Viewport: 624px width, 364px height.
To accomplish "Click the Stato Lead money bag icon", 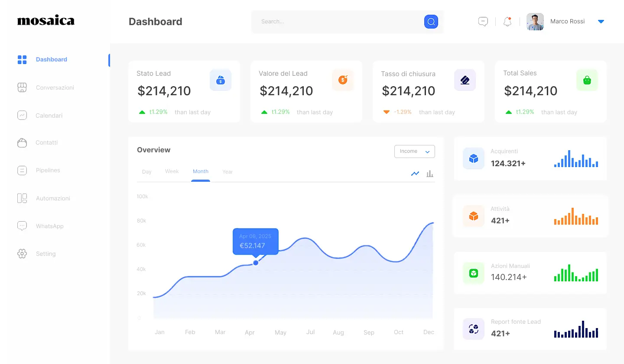I will [x=221, y=80].
